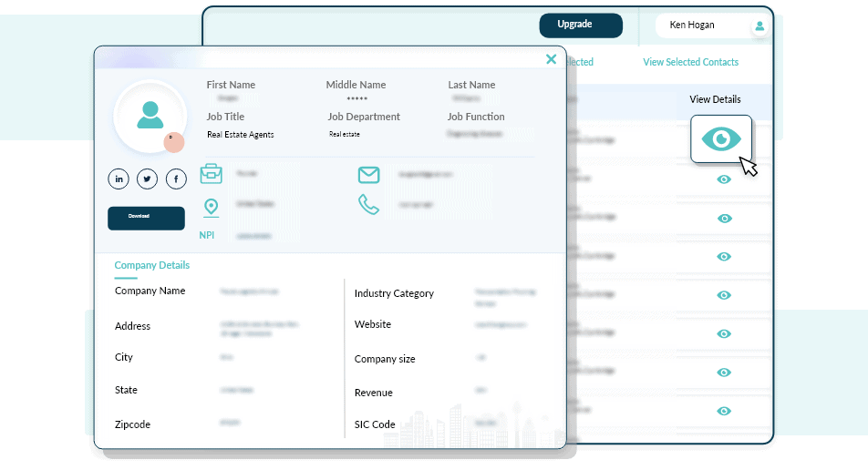Download the contact with the Download button
The width and height of the screenshot is (868, 470).
tap(146, 219)
